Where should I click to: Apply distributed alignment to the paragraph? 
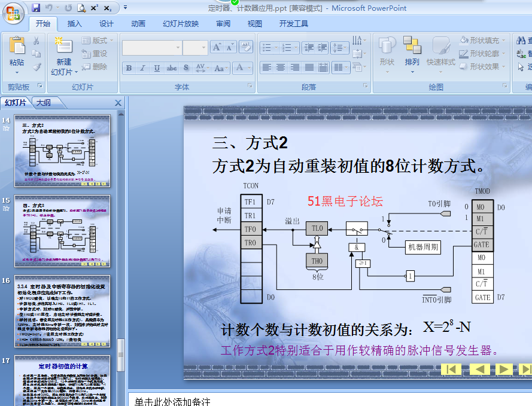[323, 68]
